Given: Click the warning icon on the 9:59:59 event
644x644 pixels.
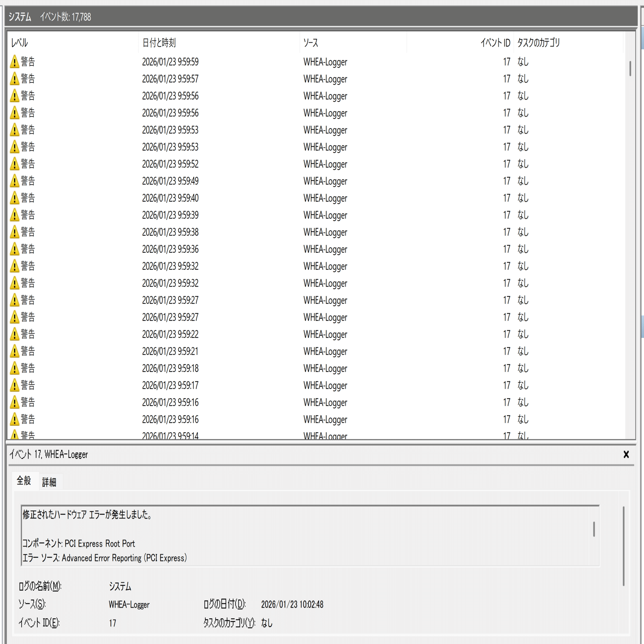Looking at the screenshot, I should tap(14, 62).
